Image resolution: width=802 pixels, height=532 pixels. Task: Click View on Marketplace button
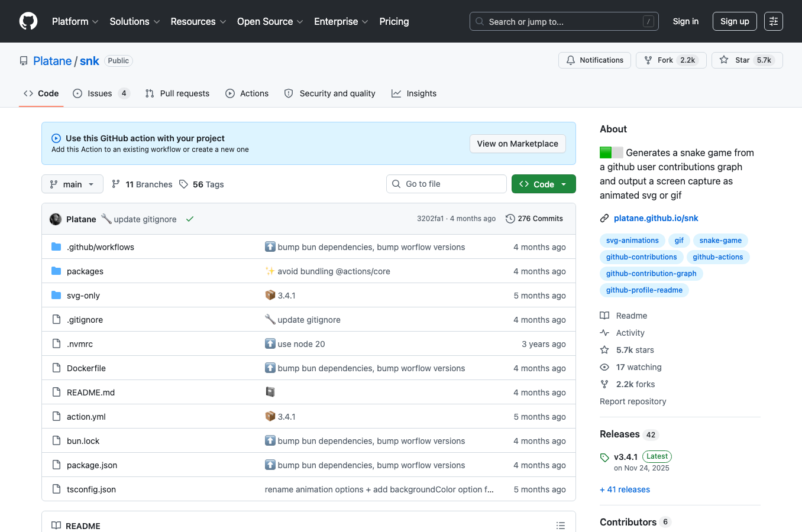[x=518, y=144]
